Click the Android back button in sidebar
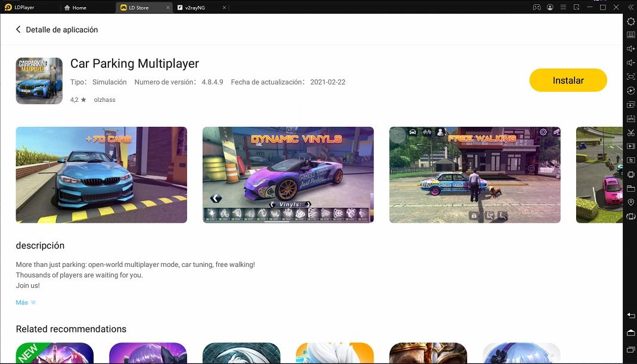The height and width of the screenshot is (364, 637). [x=631, y=315]
